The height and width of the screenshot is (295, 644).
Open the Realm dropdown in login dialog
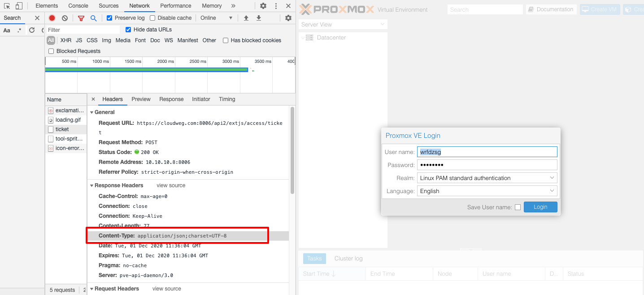click(487, 178)
